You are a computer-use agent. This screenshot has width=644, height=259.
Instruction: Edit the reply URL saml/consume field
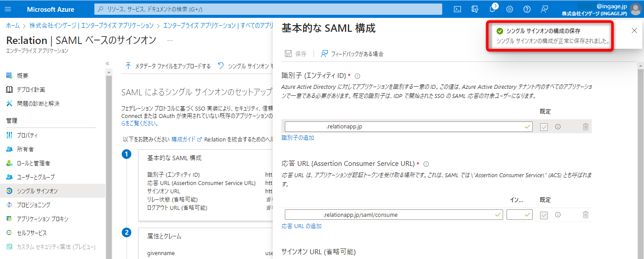click(394, 215)
